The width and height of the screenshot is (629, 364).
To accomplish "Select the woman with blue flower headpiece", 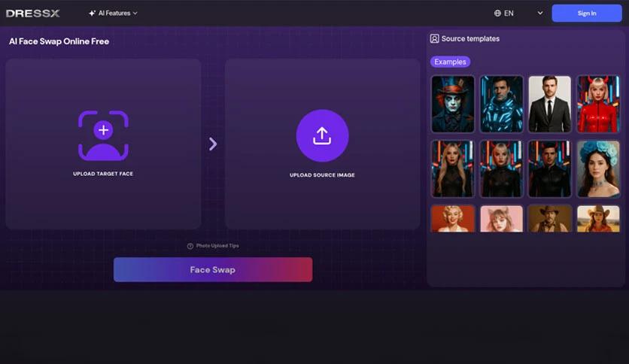I will (x=598, y=168).
